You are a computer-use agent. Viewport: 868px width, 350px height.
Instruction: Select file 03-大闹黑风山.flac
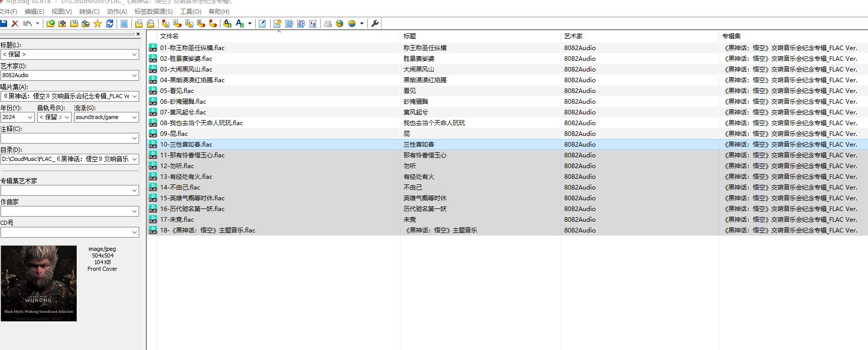pyautogui.click(x=186, y=69)
